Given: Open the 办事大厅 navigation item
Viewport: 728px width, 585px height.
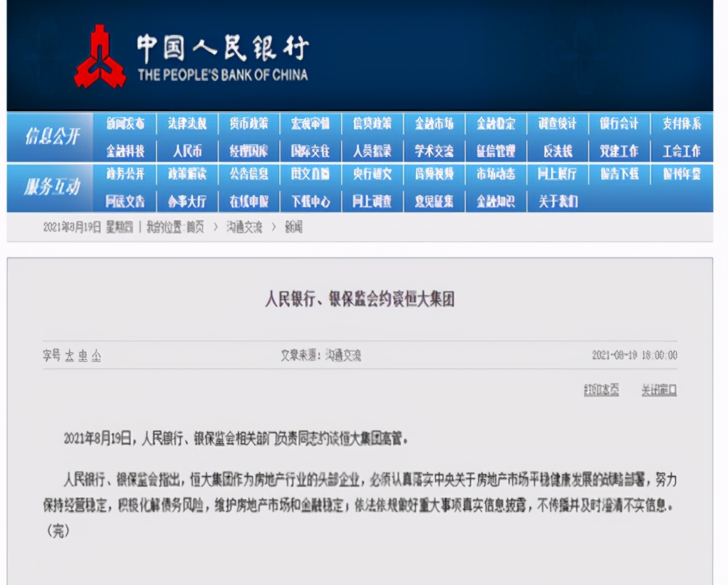Looking at the screenshot, I should point(189,202).
